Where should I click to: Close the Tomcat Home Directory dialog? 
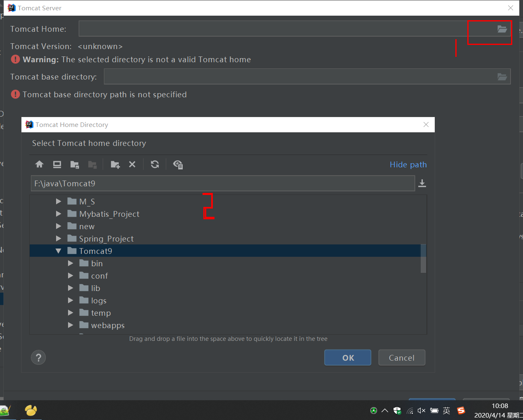point(426,124)
